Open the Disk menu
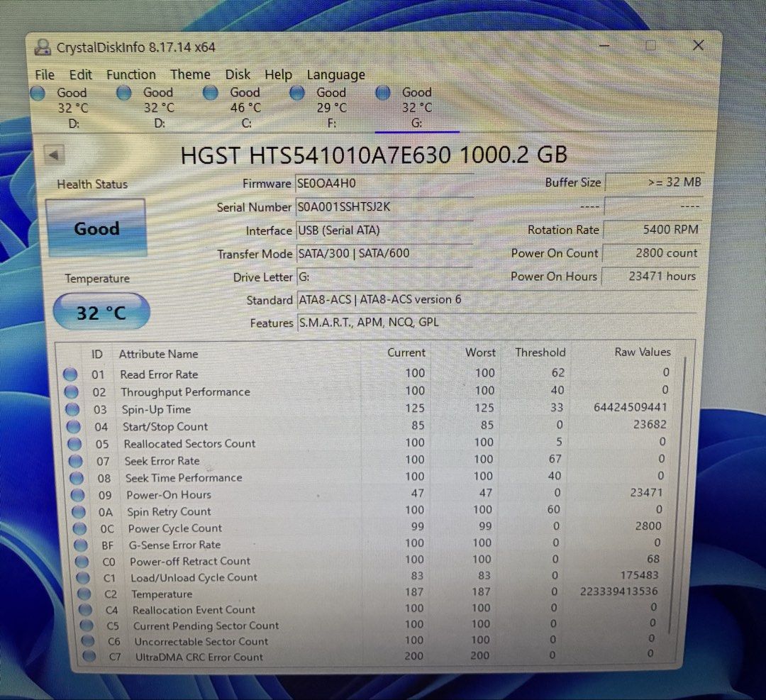766x700 pixels. [238, 74]
